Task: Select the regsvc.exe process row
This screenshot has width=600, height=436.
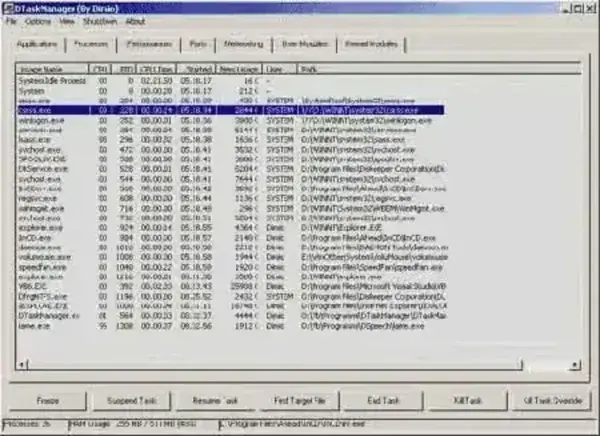Action: pos(232,198)
